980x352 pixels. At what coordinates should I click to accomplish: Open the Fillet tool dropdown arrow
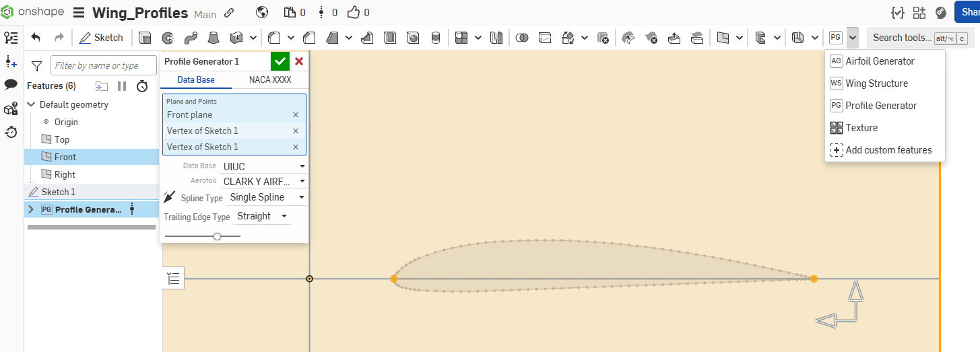291,38
